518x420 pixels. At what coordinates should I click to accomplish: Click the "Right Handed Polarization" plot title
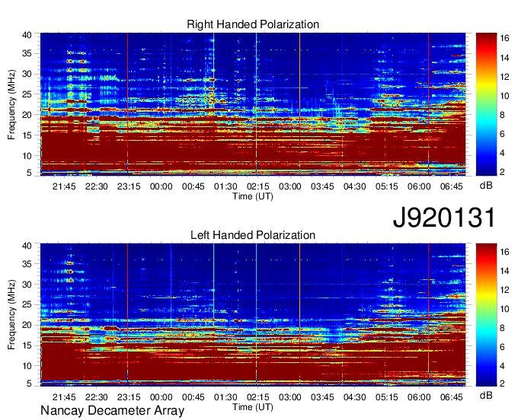tap(253, 24)
